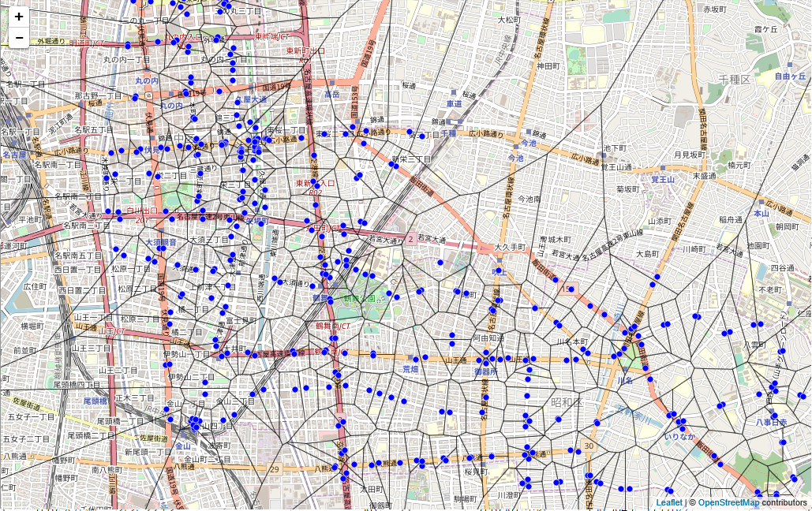812x511 pixels.
Task: Click the route 2 shield on 若宮大通
Action: click(410, 238)
